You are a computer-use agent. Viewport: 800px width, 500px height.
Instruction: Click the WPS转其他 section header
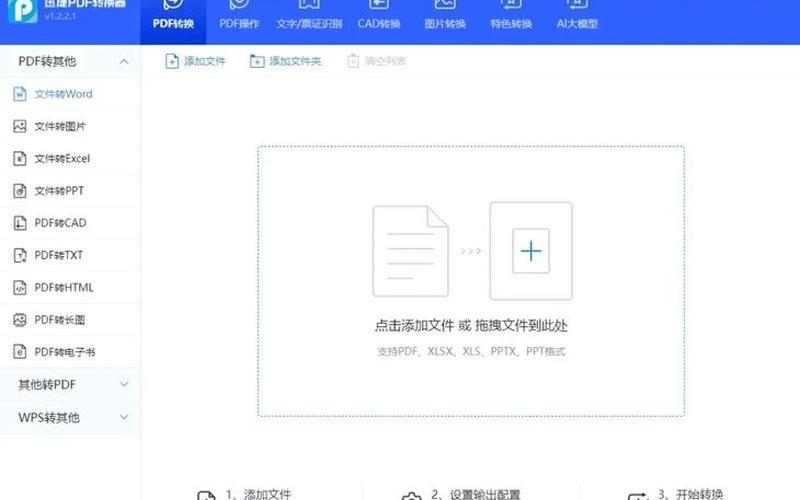70,418
